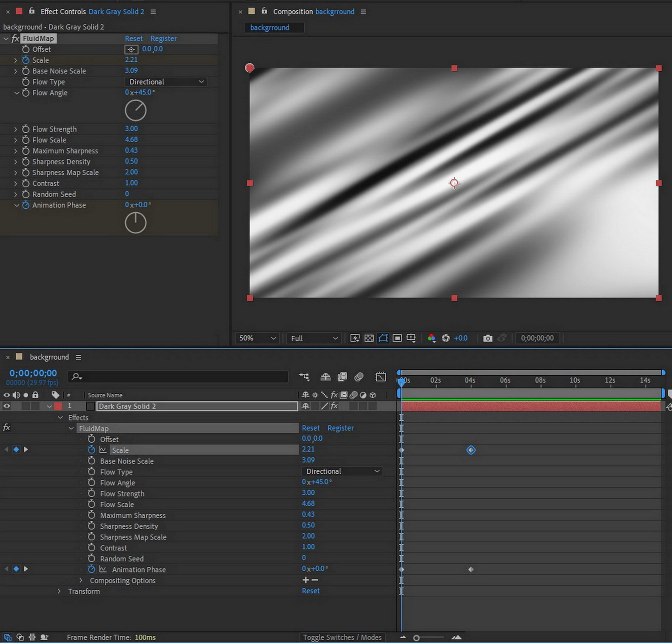Toggle the lock on Composition panel
The width and height of the screenshot is (672, 643).
(x=264, y=11)
